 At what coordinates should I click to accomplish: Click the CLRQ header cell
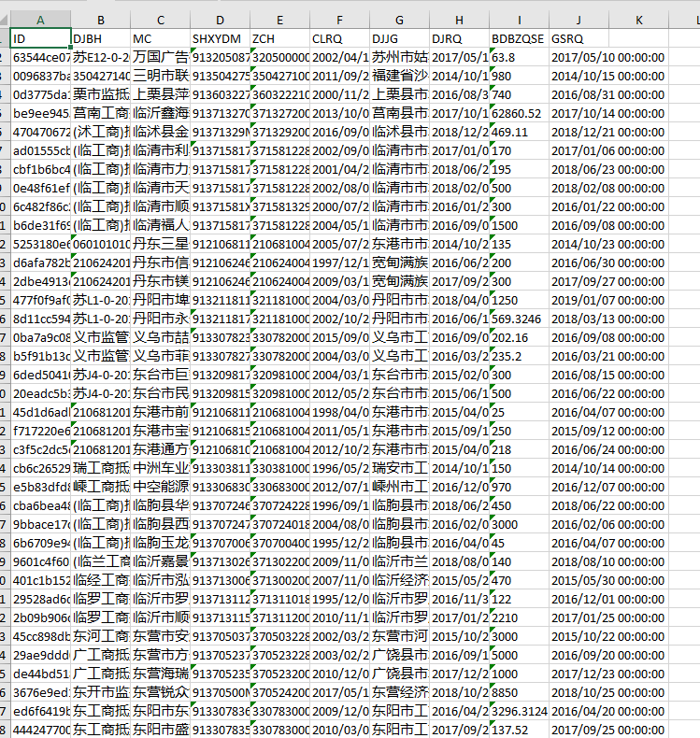(x=340, y=38)
